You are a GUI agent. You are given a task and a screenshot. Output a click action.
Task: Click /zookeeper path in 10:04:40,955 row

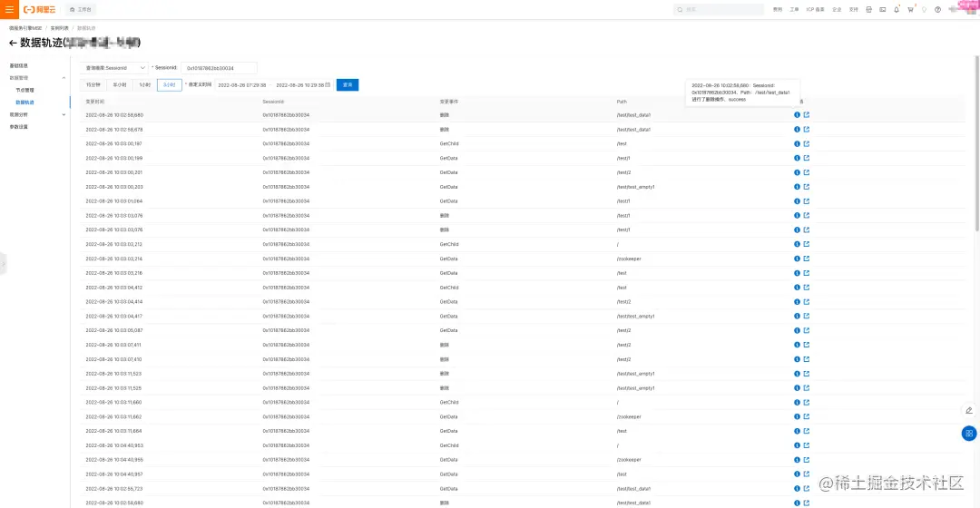click(629, 460)
